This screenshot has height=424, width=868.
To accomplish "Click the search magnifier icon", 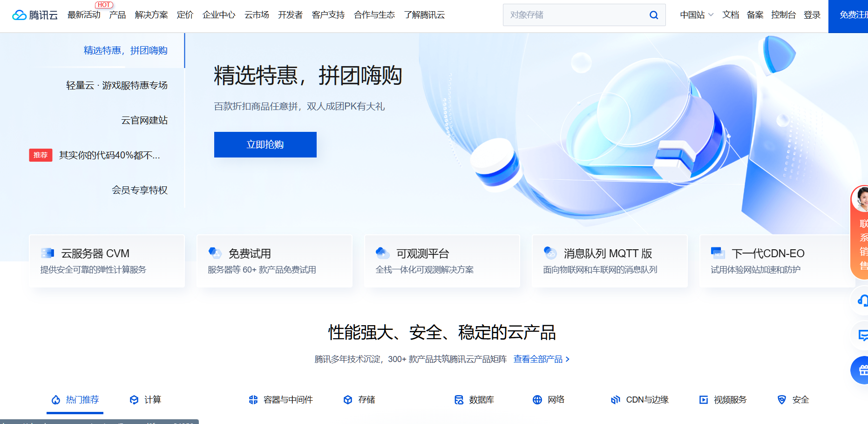I will [654, 15].
